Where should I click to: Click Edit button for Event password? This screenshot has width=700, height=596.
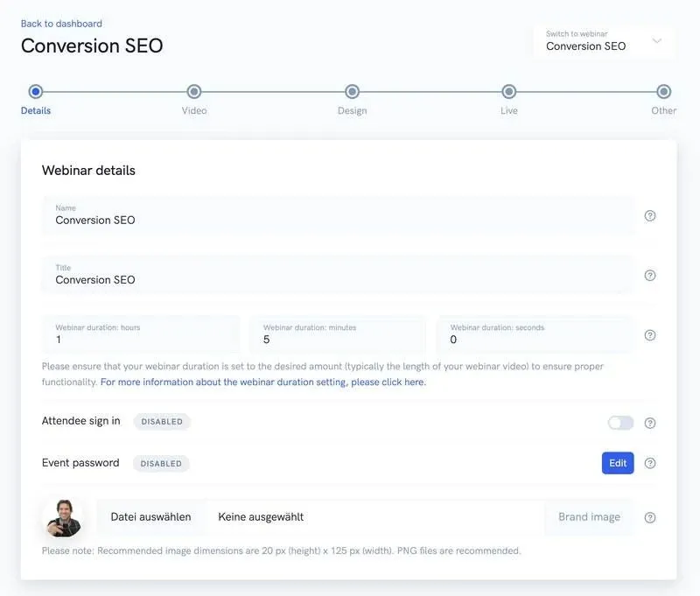pyautogui.click(x=618, y=463)
